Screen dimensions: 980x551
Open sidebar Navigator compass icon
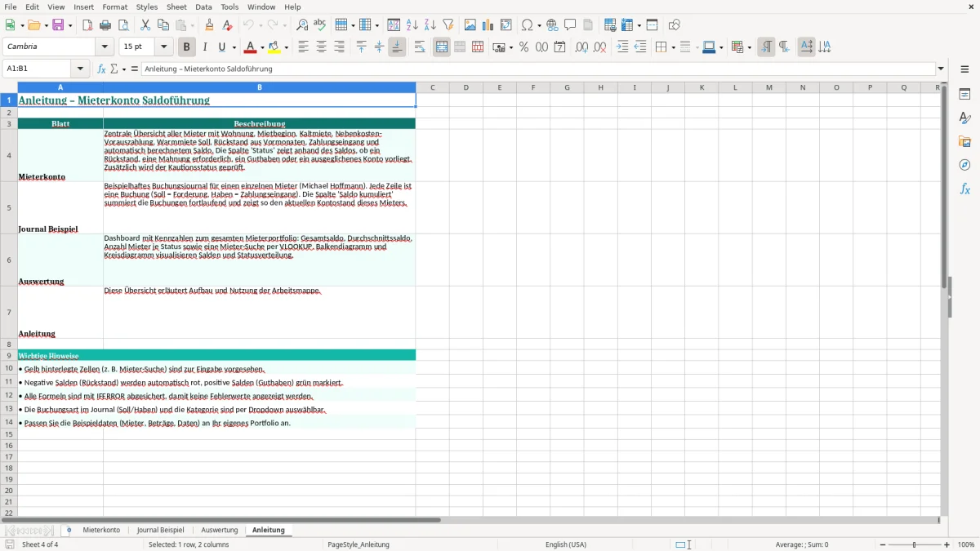click(x=964, y=165)
